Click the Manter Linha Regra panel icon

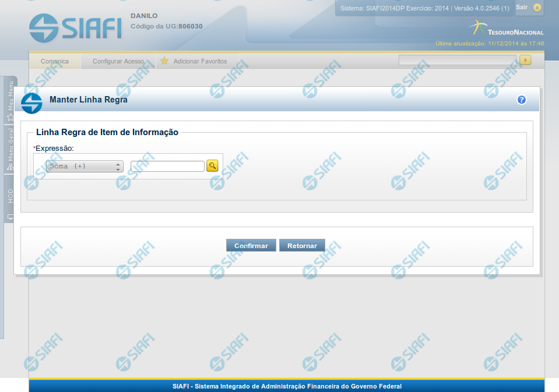tap(31, 103)
